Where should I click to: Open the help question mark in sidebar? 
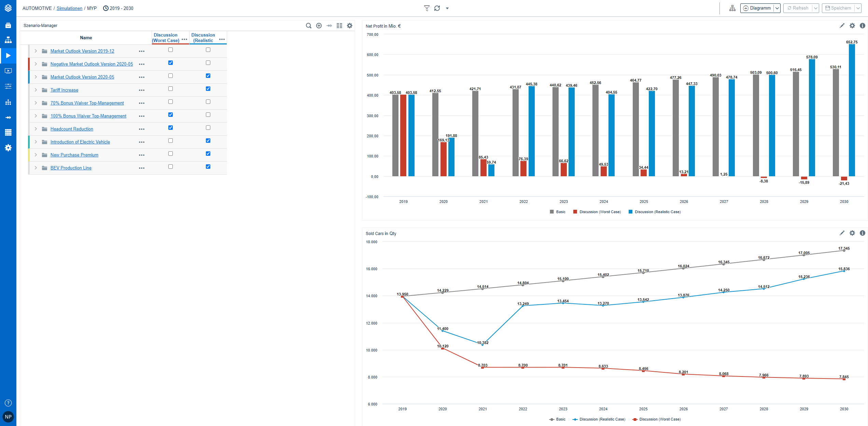pyautogui.click(x=8, y=403)
